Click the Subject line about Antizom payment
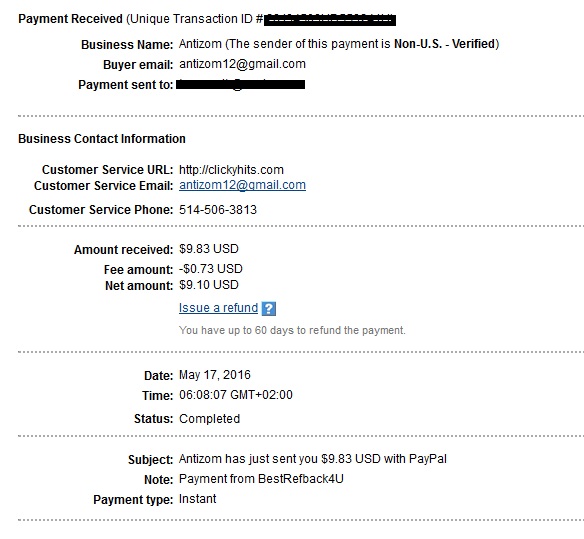 coord(313,459)
